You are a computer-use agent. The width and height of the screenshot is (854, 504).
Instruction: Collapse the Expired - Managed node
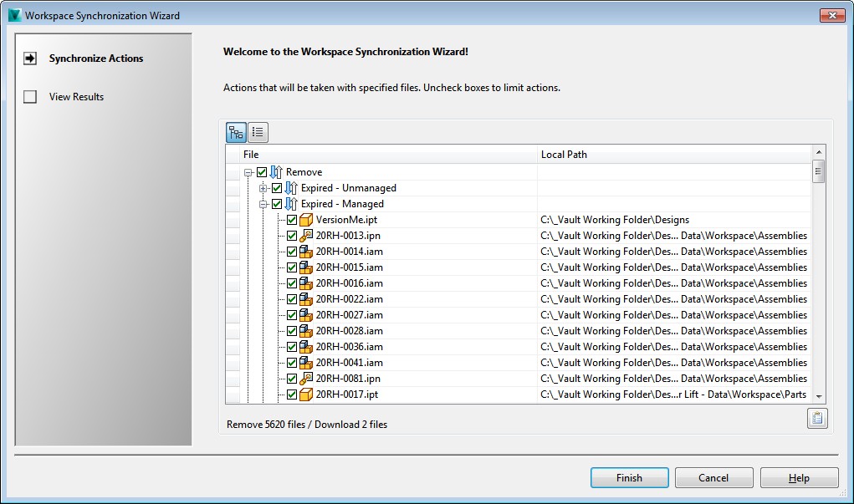pos(263,204)
